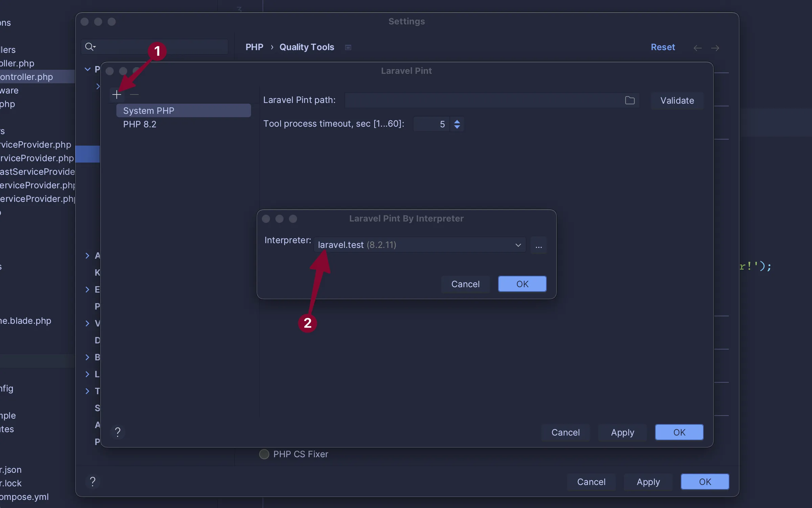The width and height of the screenshot is (812, 508).
Task: Click Cancel in the Laravel Pint dialog
Action: [565, 432]
